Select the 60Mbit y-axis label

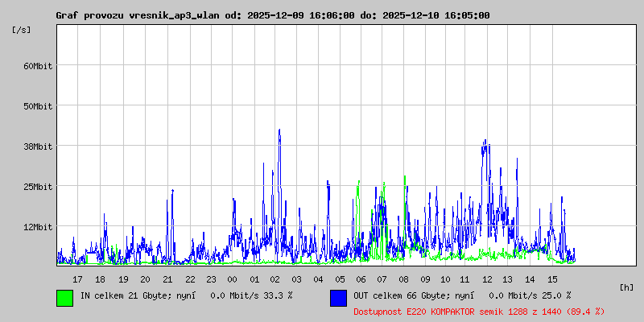(37, 66)
